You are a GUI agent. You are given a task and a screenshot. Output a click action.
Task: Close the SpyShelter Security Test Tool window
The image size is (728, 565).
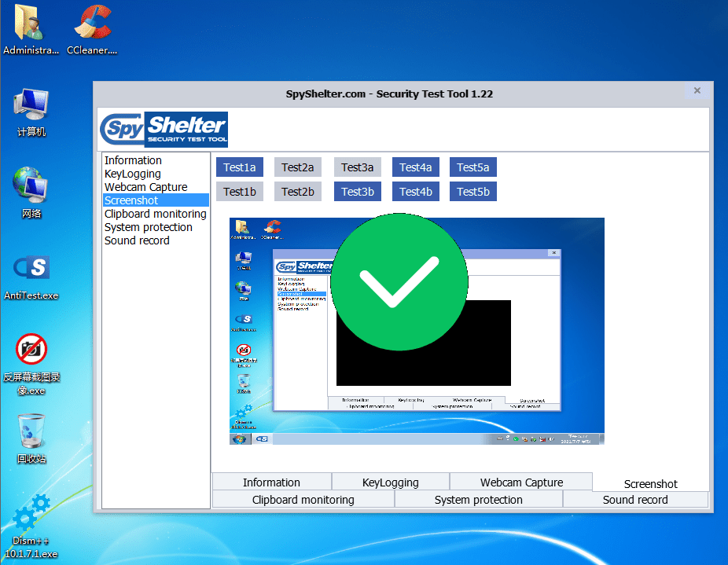pyautogui.click(x=697, y=90)
